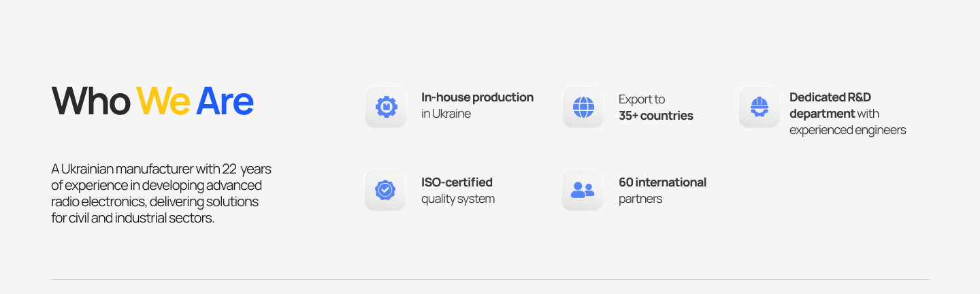The image size is (980, 294).
Task: Click the black "Who" heading word
Action: tap(91, 101)
